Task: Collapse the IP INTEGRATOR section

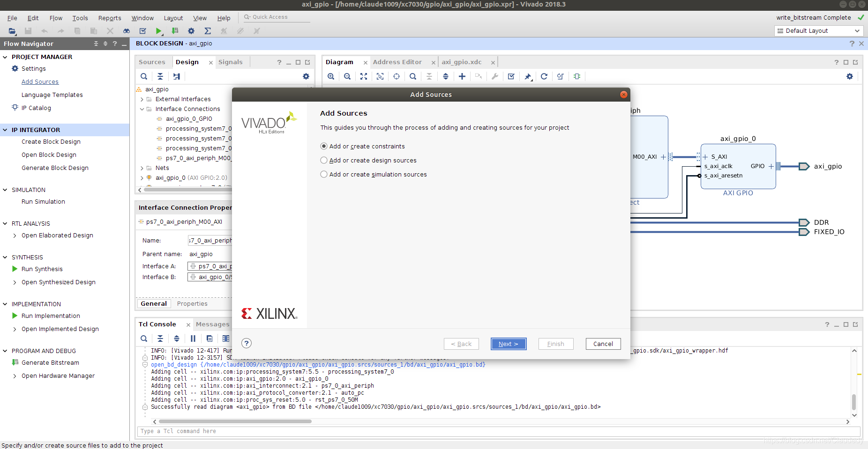Action: pyautogui.click(x=5, y=130)
